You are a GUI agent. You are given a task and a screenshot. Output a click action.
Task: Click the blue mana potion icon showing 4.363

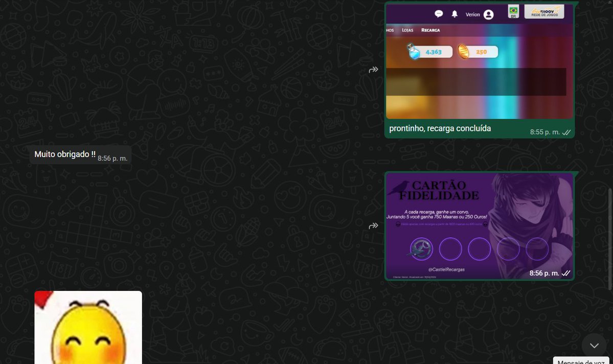pyautogui.click(x=413, y=51)
